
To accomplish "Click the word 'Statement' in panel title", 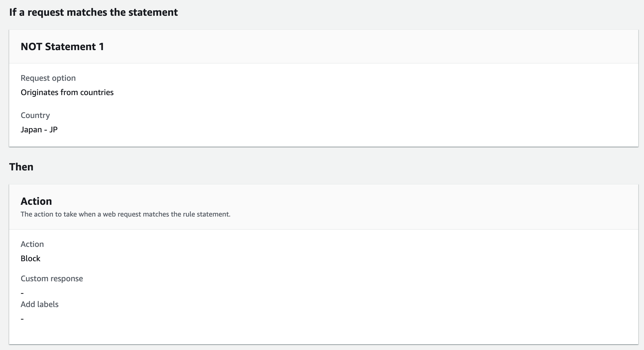I will point(70,47).
